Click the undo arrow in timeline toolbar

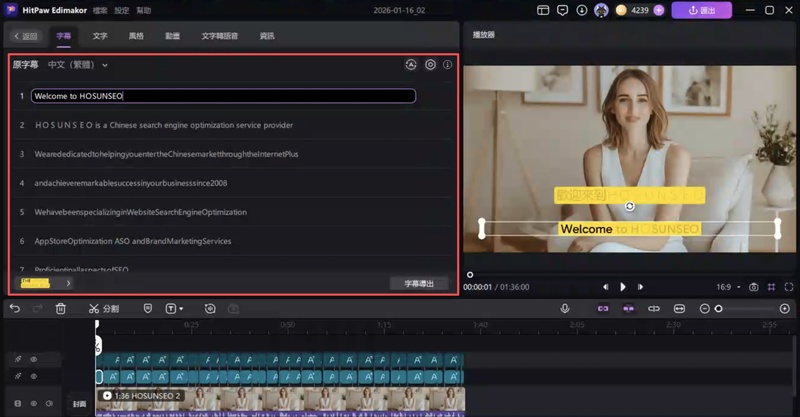(14, 309)
